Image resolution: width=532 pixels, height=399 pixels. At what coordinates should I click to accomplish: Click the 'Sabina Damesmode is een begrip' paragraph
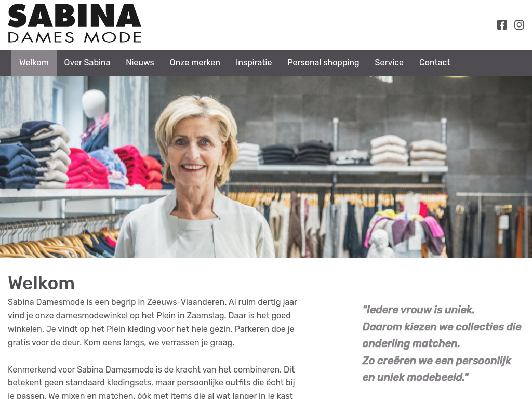tap(152, 322)
